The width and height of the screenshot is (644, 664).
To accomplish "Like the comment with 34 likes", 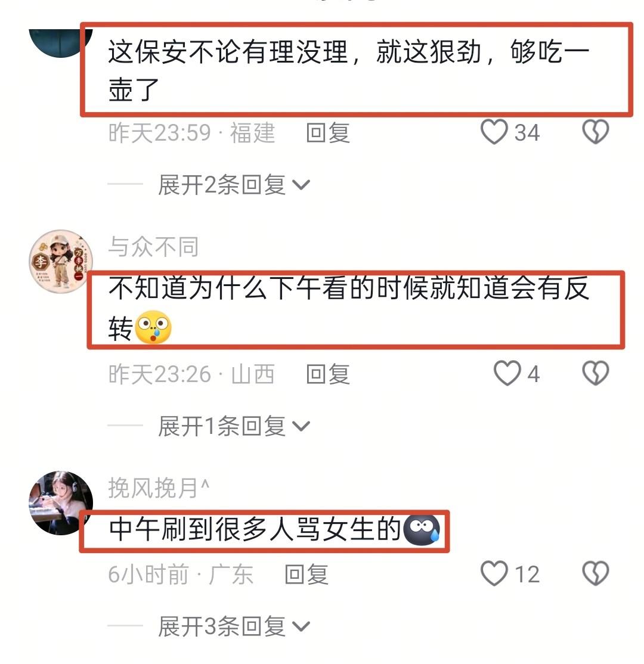I will tap(494, 132).
